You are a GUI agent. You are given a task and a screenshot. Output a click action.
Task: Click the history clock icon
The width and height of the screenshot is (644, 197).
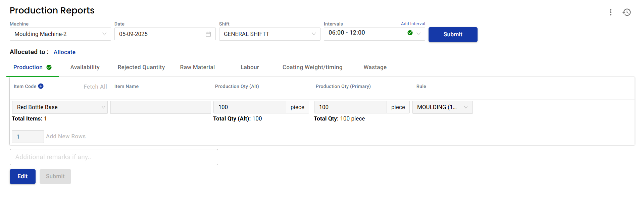(627, 12)
